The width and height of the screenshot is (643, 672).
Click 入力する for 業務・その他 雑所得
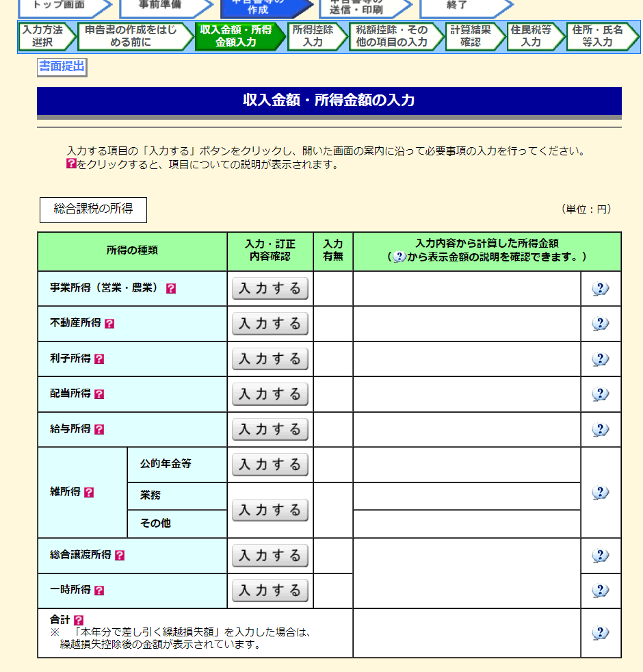click(270, 510)
